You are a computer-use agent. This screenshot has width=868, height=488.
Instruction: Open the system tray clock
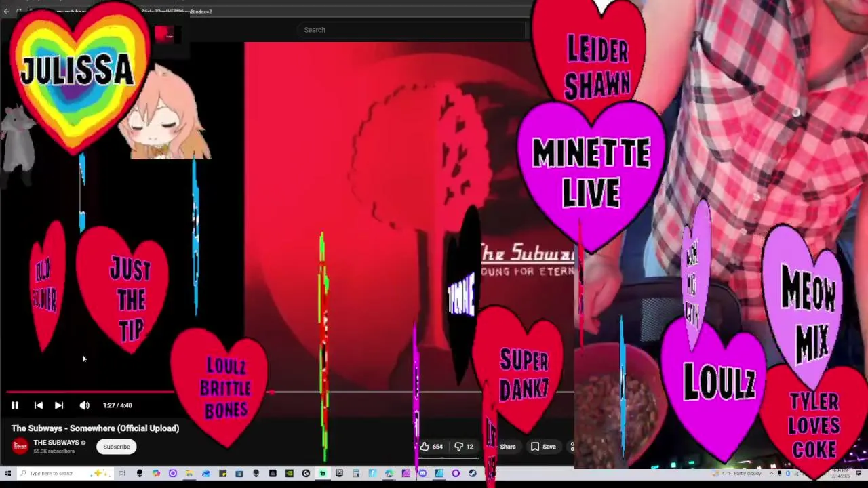[x=840, y=472]
